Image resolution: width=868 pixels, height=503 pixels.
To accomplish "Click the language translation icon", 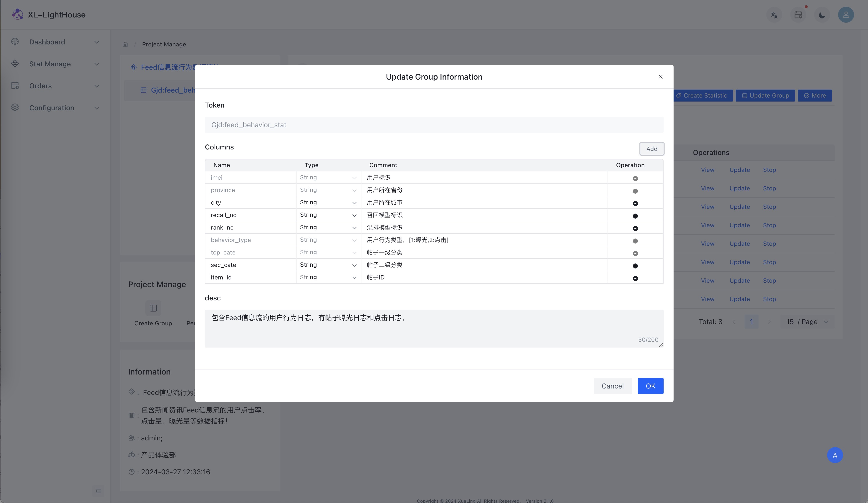I will coord(774,15).
